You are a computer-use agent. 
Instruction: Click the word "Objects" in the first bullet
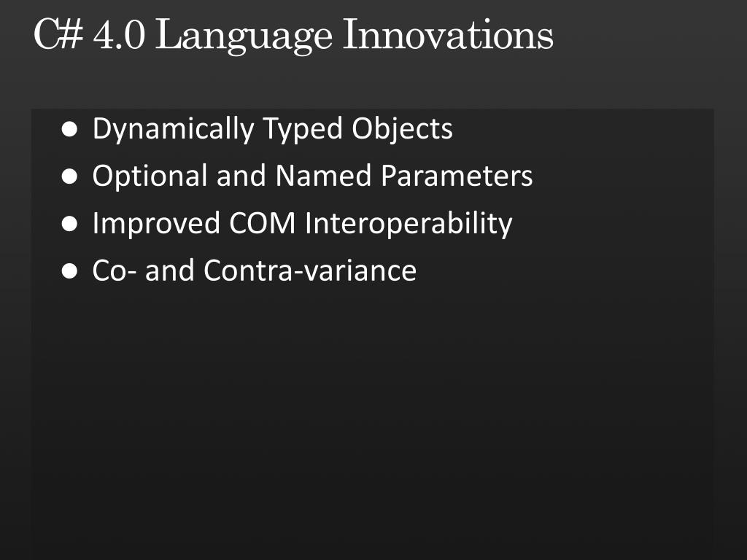tap(402, 130)
